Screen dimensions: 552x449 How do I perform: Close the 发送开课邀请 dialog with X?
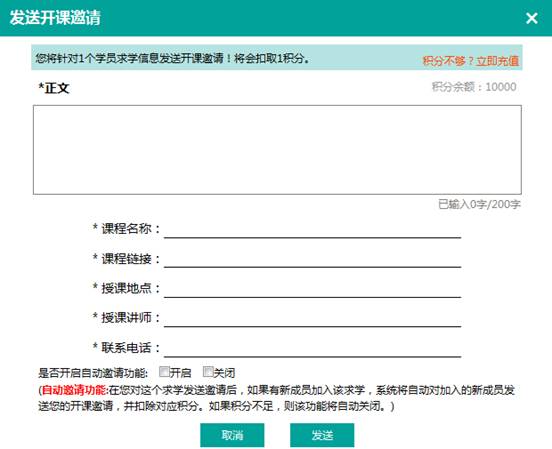click(x=532, y=18)
